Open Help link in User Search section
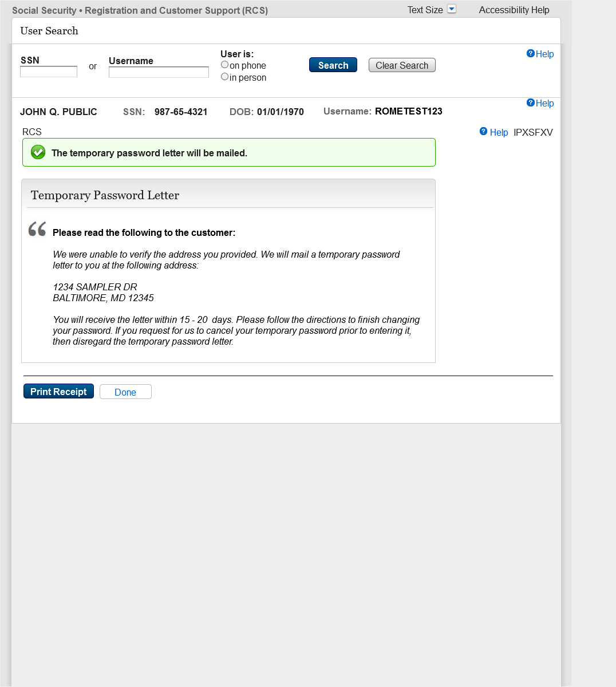This screenshot has width=616, height=687. click(x=540, y=54)
